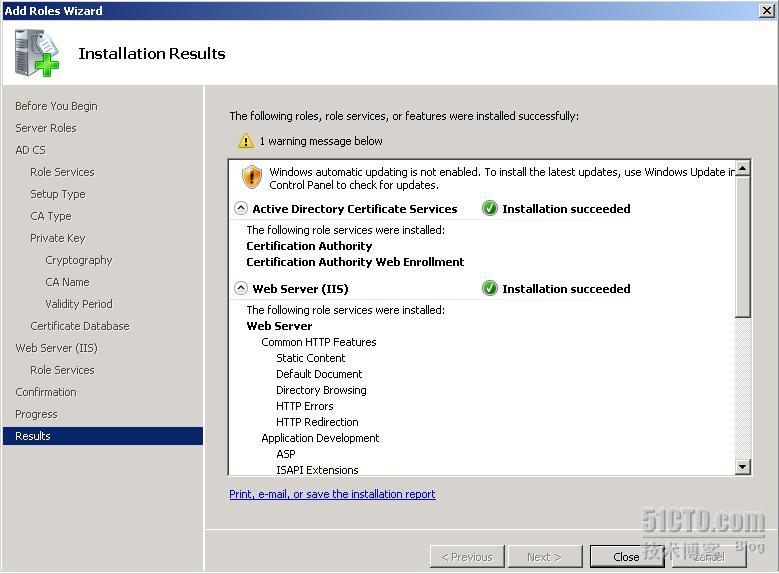Click the yellow warning triangle icon
The image size is (779, 574).
pyautogui.click(x=245, y=141)
